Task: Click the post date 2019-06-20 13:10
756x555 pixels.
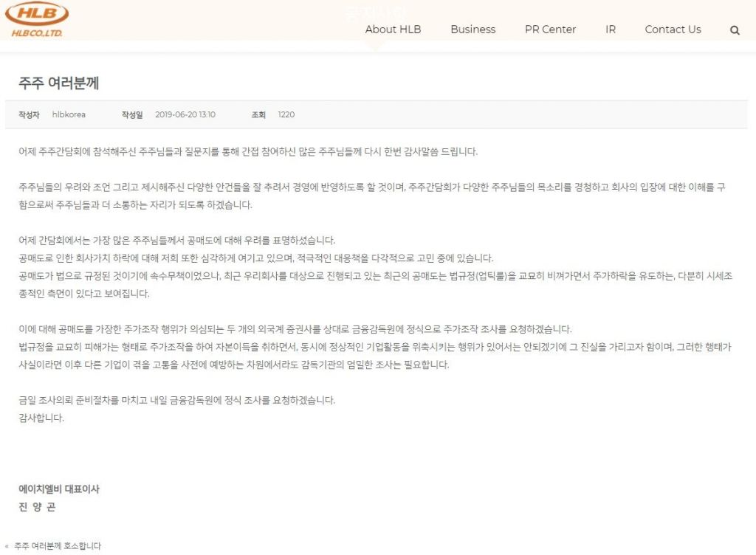Action: 185,114
